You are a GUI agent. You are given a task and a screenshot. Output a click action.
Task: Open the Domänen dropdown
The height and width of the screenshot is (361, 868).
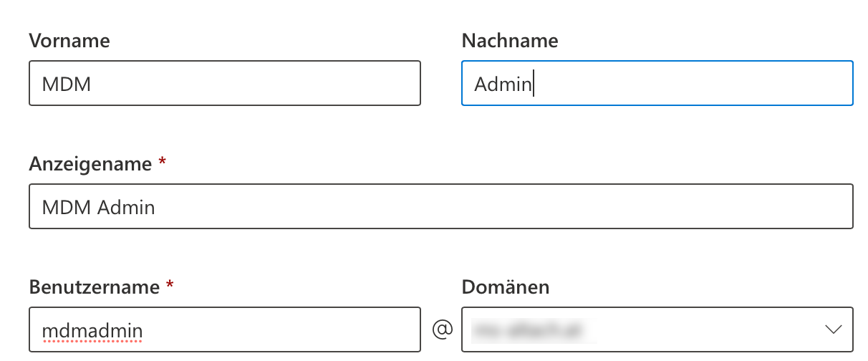point(657,330)
